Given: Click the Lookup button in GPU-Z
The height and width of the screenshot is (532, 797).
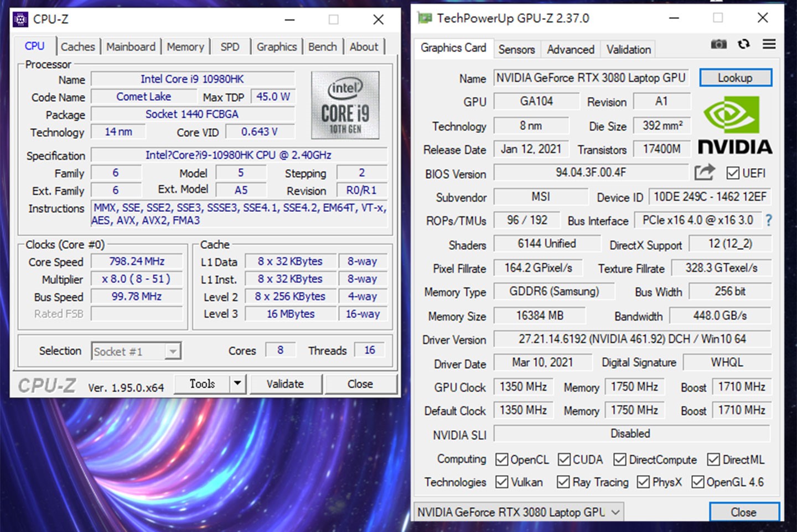Looking at the screenshot, I should point(735,78).
